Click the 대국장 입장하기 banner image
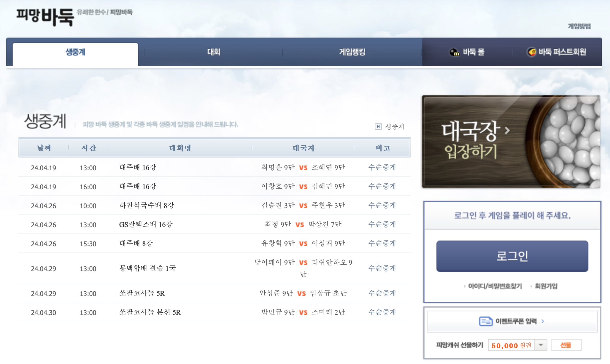This screenshot has height=364, width=610. tap(511, 142)
